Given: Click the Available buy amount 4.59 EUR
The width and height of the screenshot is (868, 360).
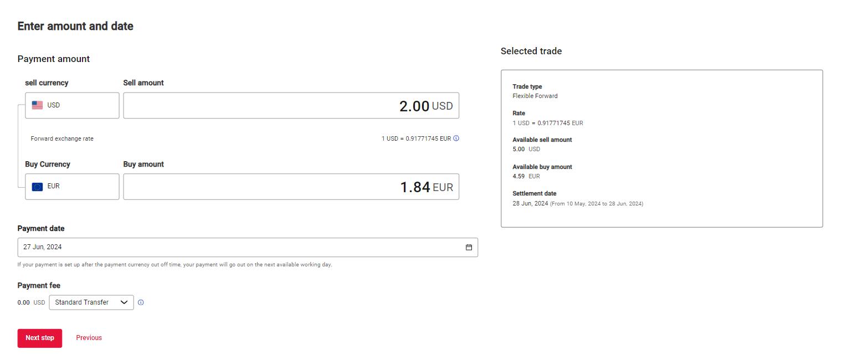Looking at the screenshot, I should tap(526, 176).
